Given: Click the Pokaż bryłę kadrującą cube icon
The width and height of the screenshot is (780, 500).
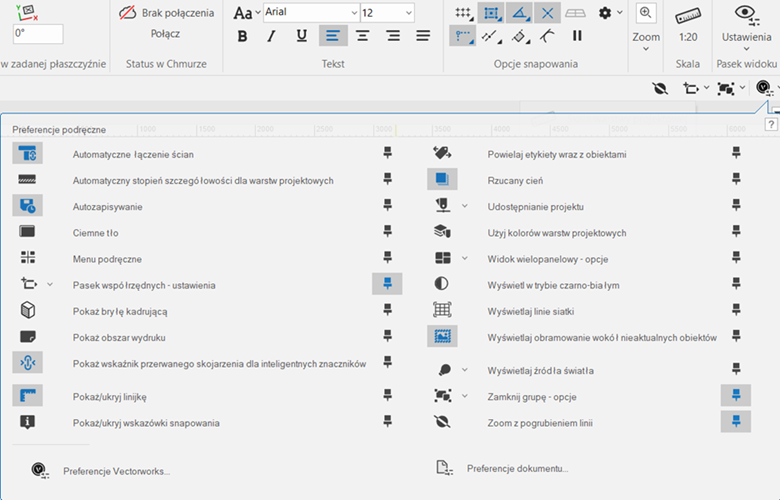Looking at the screenshot, I should pos(27,310).
